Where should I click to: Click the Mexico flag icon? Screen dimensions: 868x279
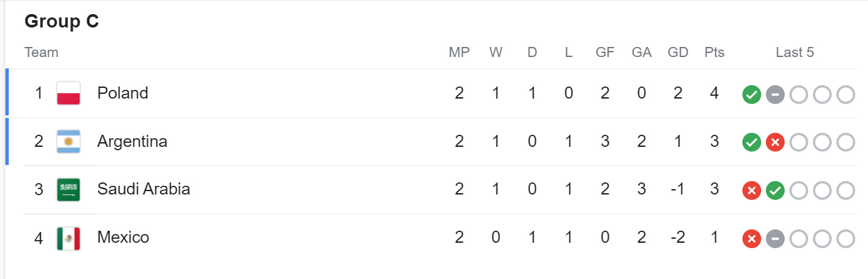(x=69, y=238)
